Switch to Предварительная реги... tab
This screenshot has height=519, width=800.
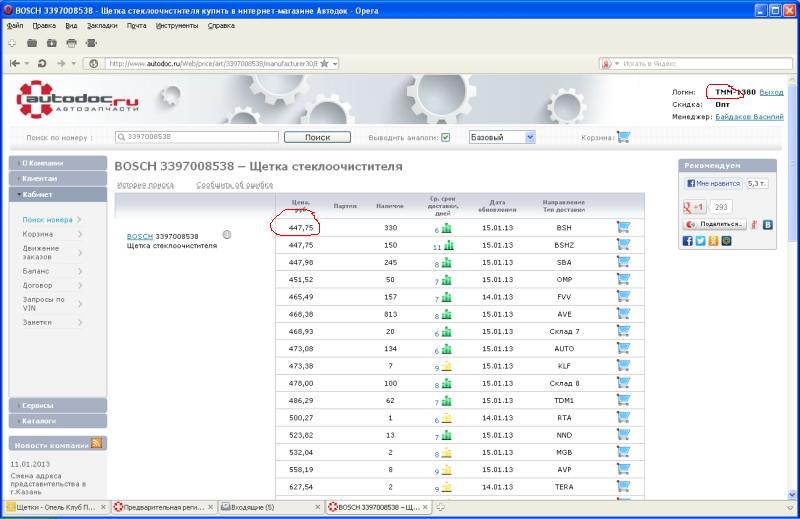[163, 507]
